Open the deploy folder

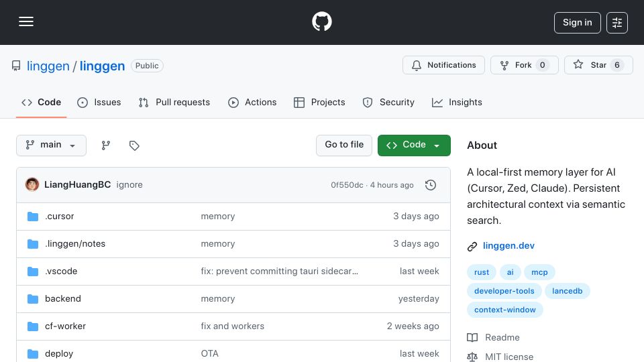coord(59,354)
